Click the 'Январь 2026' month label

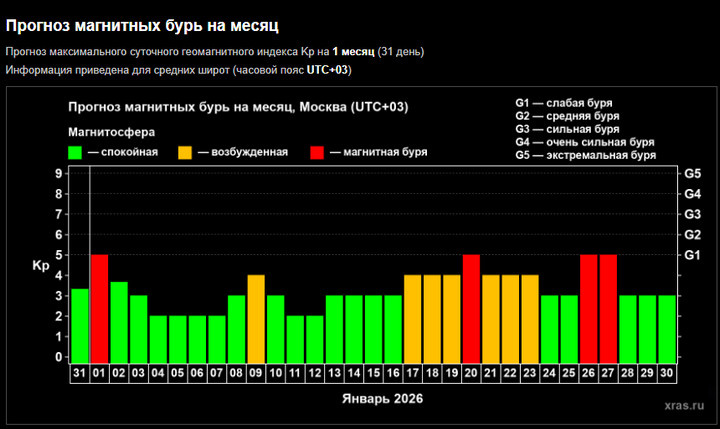pyautogui.click(x=382, y=398)
